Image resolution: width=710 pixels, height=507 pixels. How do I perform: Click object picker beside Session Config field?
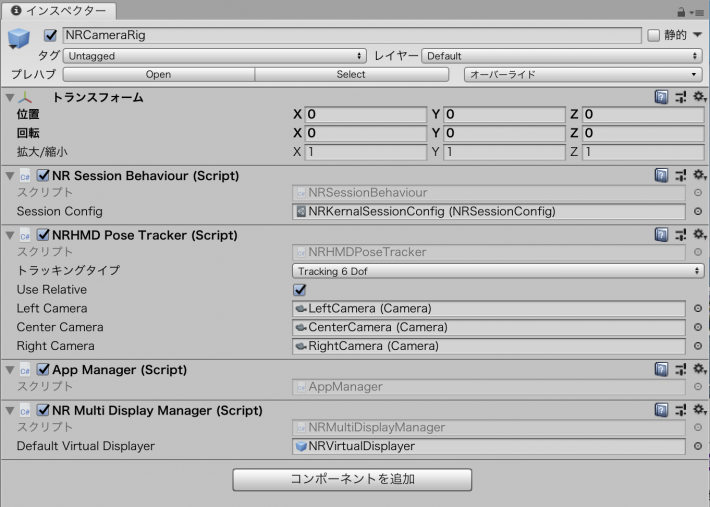point(697,212)
